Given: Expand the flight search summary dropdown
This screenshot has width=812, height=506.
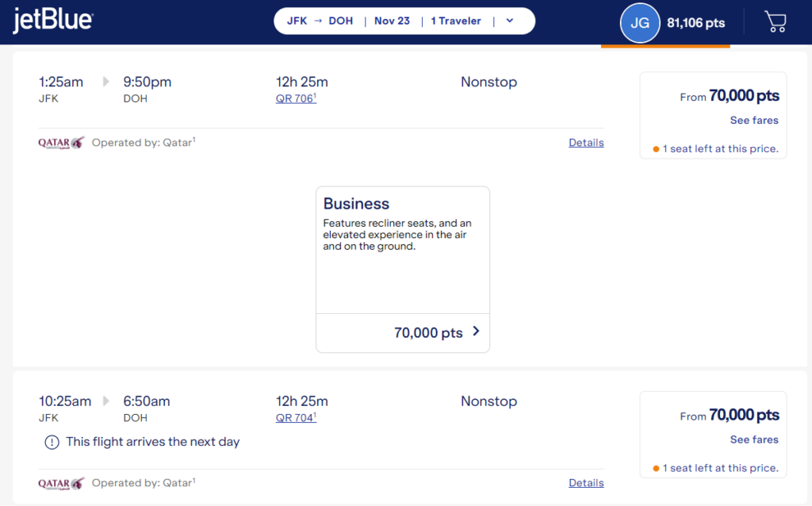Looking at the screenshot, I should point(508,21).
